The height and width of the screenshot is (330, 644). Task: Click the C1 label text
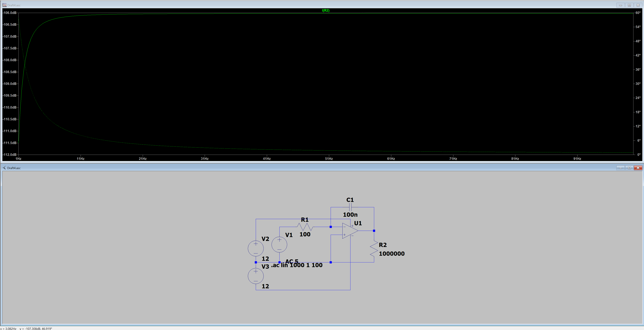[x=350, y=200]
